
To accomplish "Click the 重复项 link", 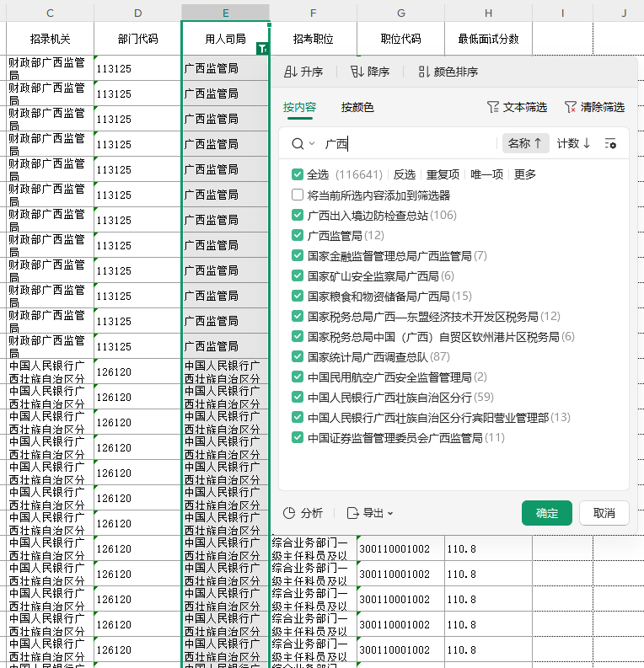I will click(443, 174).
